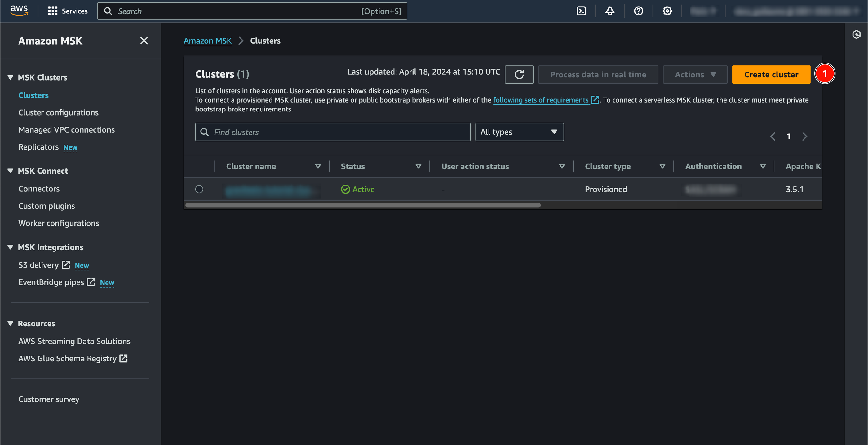Open Cluster configurations
This screenshot has width=868, height=445.
[58, 112]
